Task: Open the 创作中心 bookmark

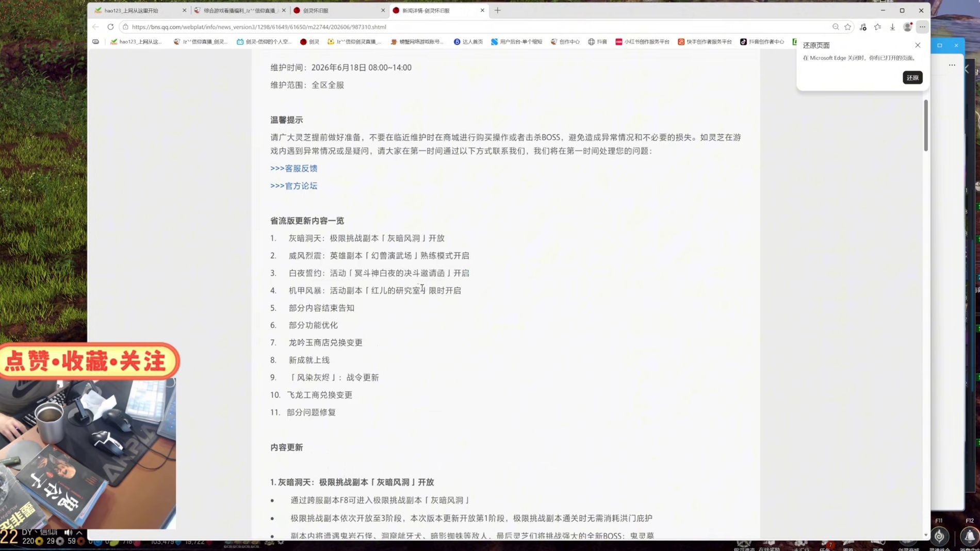Action: point(565,42)
